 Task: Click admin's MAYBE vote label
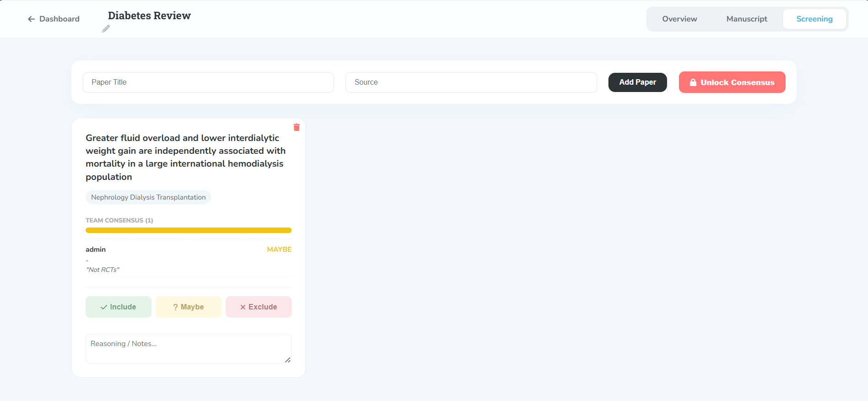coord(279,249)
